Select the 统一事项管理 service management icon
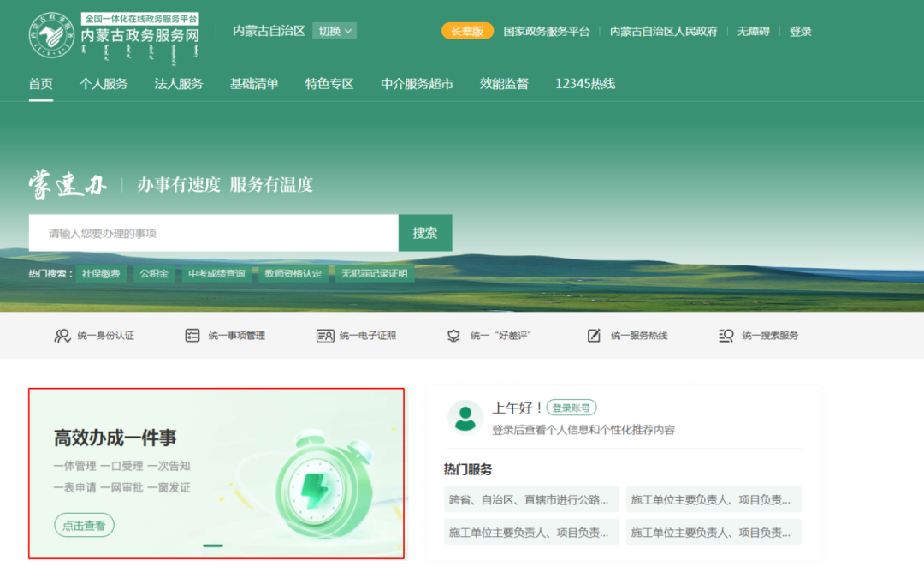 192,335
